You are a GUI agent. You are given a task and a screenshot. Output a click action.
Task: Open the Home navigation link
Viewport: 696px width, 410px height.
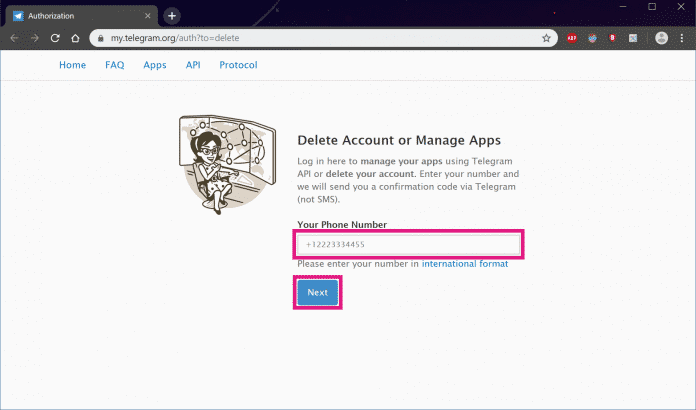[72, 65]
